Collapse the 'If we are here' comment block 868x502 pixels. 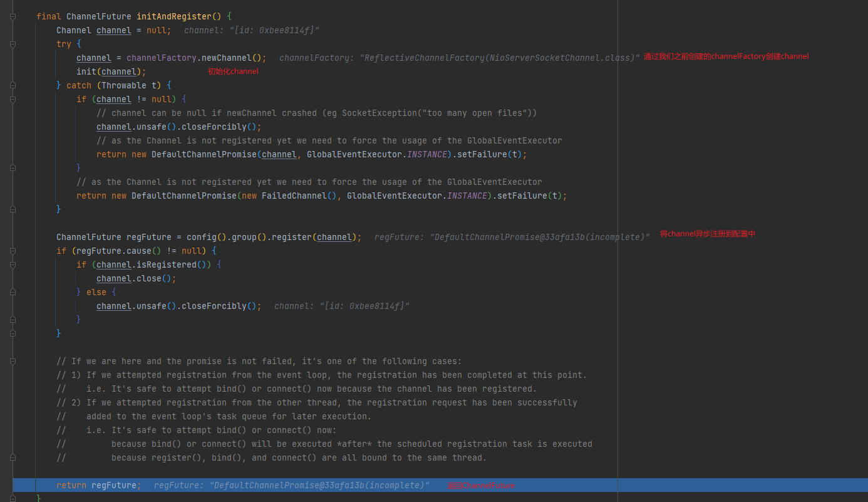[13, 362]
